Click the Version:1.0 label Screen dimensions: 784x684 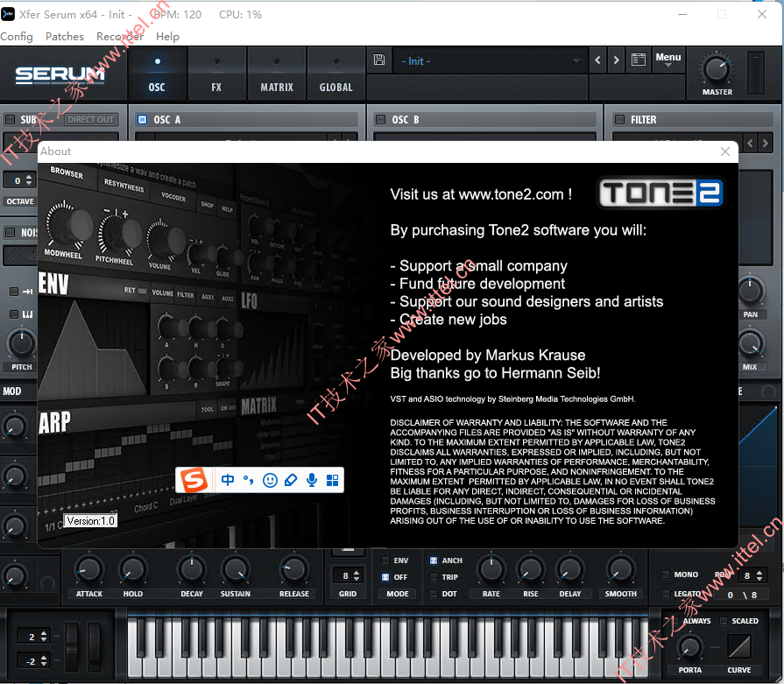[x=90, y=521]
